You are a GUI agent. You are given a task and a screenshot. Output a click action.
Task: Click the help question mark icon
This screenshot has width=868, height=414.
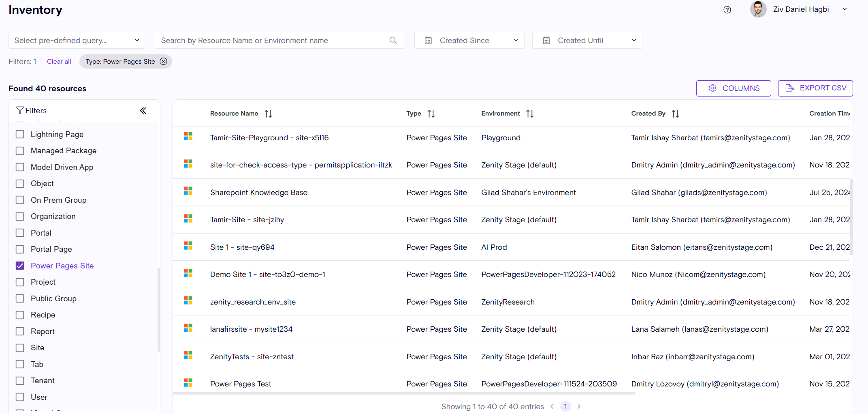pyautogui.click(x=727, y=10)
